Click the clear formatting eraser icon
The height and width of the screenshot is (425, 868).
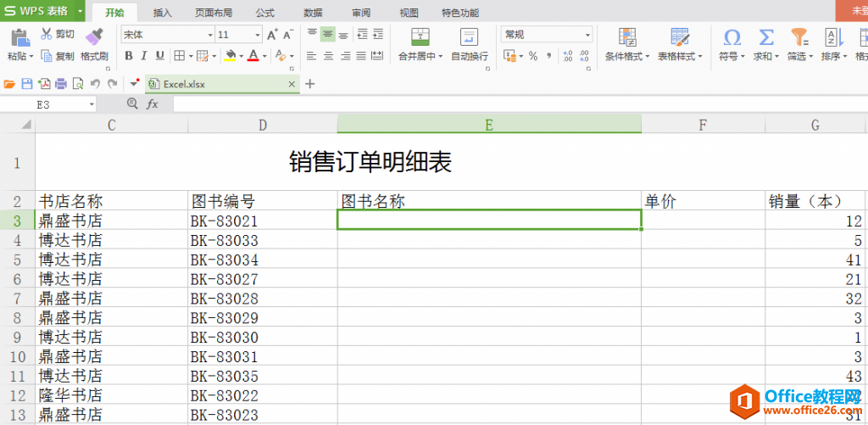tap(280, 55)
